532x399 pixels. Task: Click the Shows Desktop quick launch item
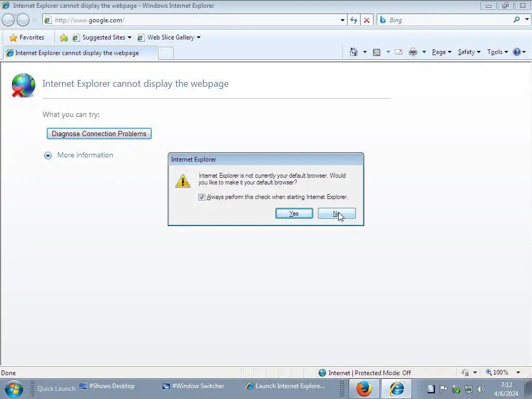(107, 386)
